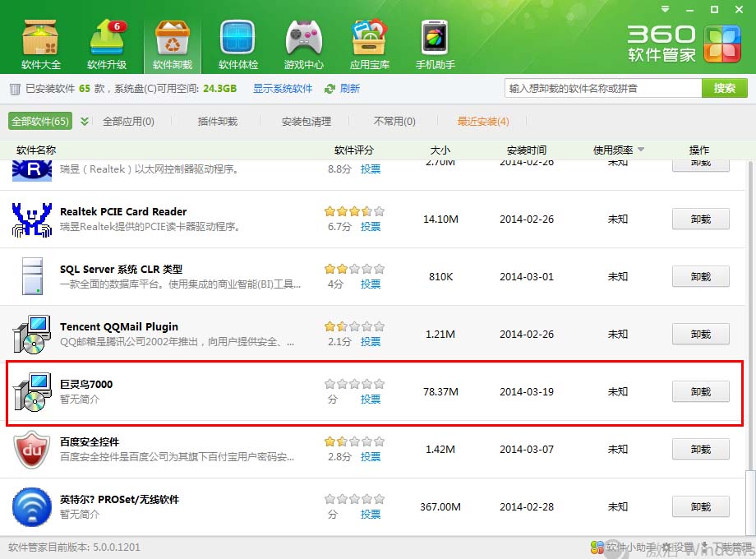Open 设置 gear in the status bar
The height and width of the screenshot is (559, 756).
[666, 547]
